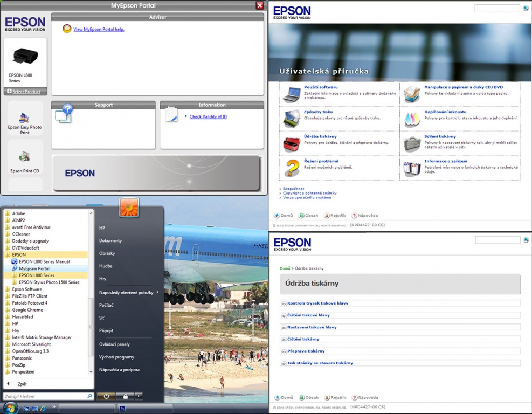Viewport: 532px width, 414px height.
Task: Open Nápověda a podpora from Start menu
Action: tap(119, 370)
